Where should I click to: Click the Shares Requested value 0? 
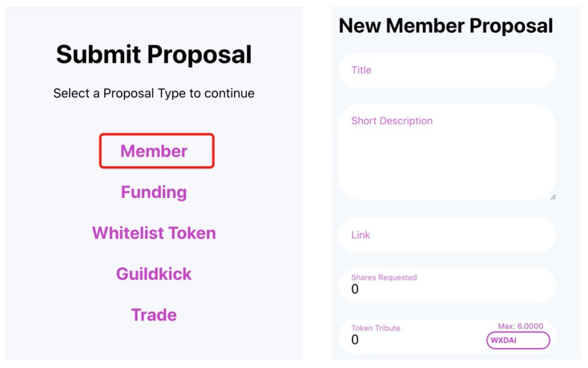(356, 289)
